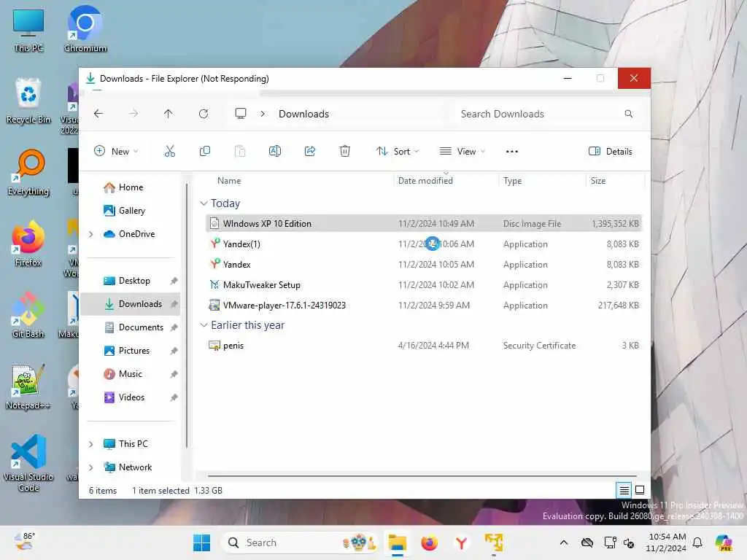Open the New dropdown menu
This screenshot has height=560, width=747.
click(x=116, y=152)
